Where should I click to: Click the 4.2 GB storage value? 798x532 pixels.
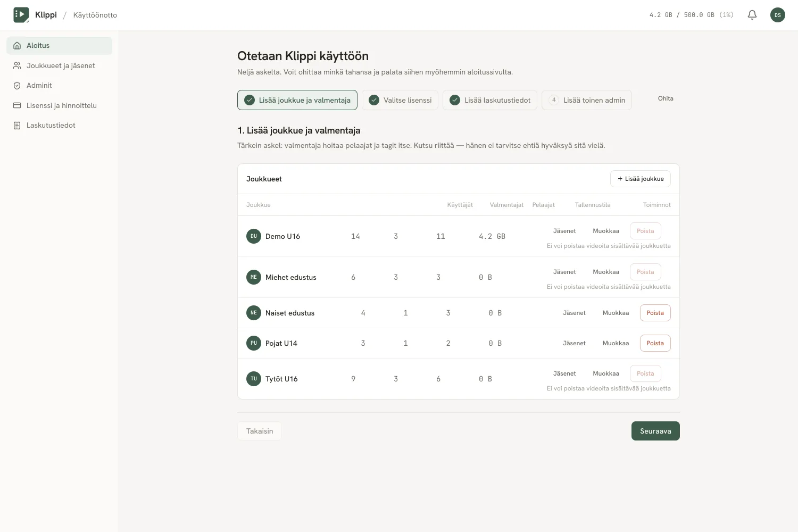492,236
